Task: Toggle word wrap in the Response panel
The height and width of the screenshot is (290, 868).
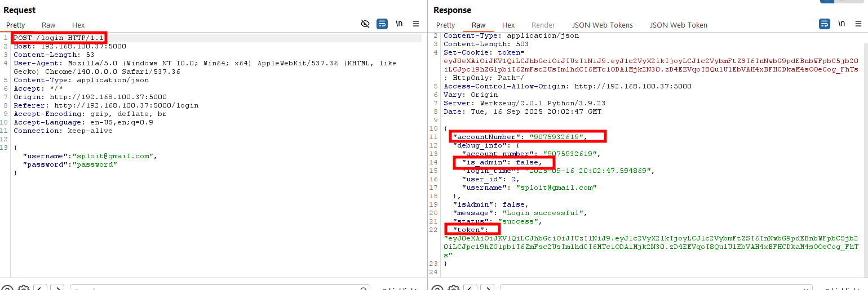Action: click(824, 24)
